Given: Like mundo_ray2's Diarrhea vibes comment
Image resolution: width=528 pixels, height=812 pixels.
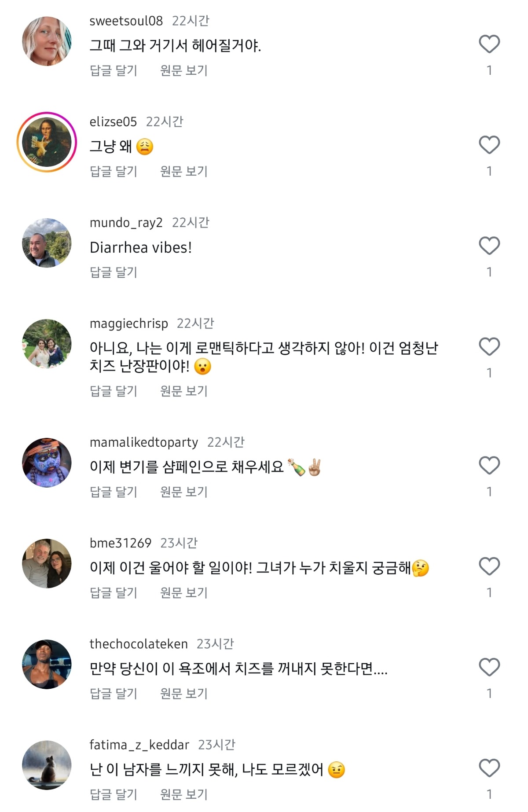Looking at the screenshot, I should pyautogui.click(x=489, y=246).
